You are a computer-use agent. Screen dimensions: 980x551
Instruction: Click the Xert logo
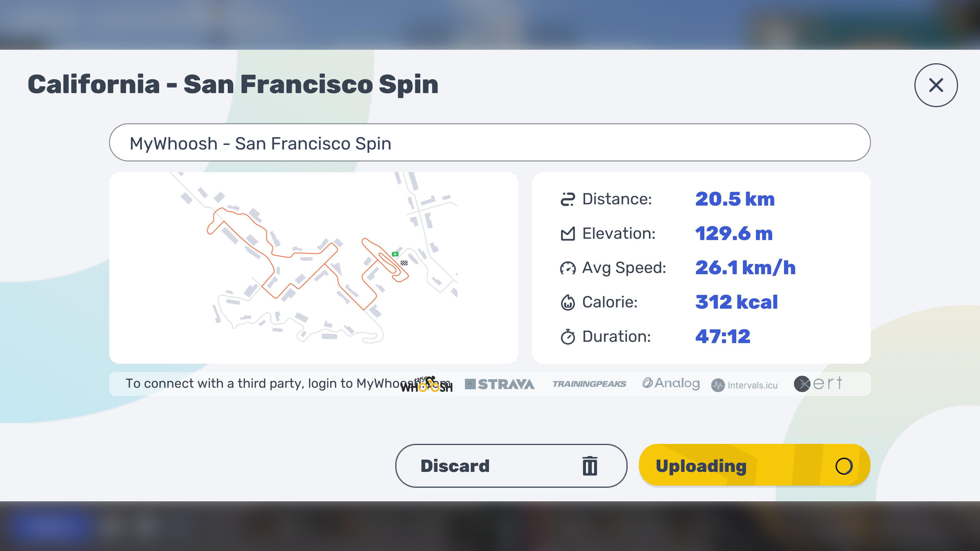click(818, 383)
